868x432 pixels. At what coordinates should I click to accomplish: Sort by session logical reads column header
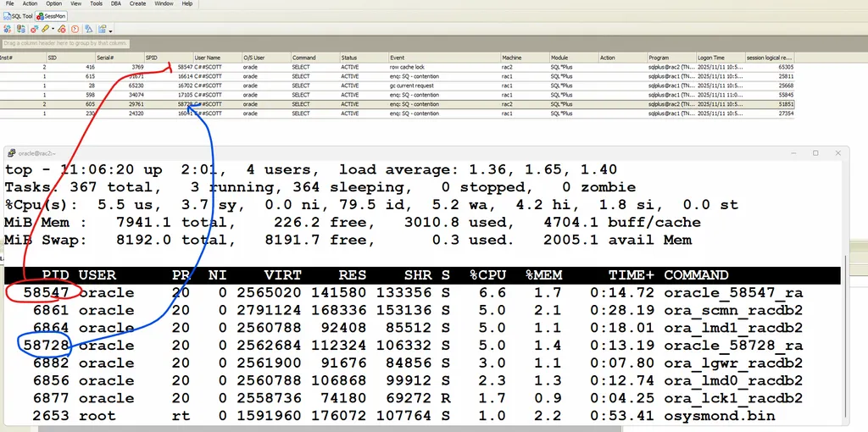pyautogui.click(x=770, y=58)
